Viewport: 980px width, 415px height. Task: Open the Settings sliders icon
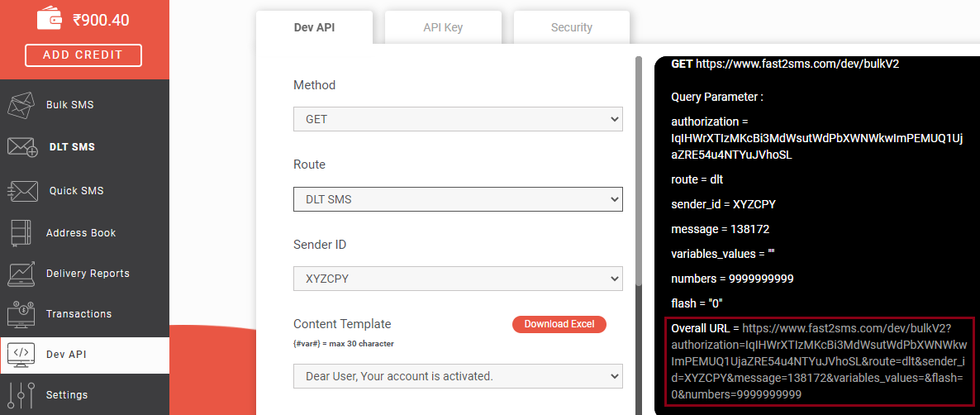pos(21,395)
